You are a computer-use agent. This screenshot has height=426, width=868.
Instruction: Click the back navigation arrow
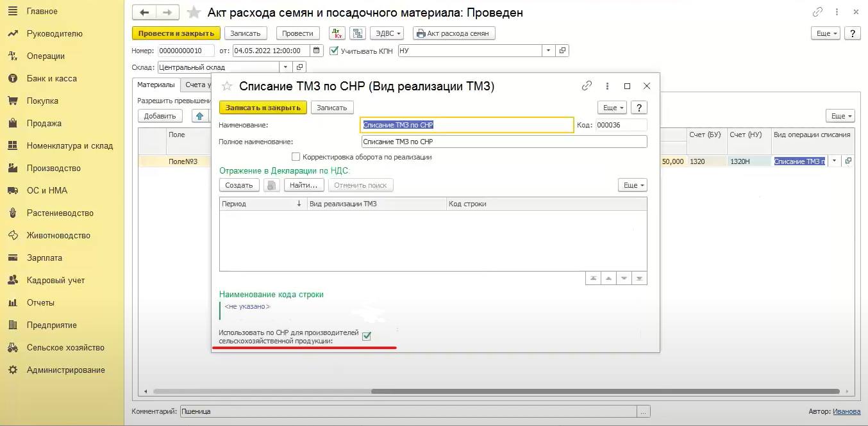144,13
